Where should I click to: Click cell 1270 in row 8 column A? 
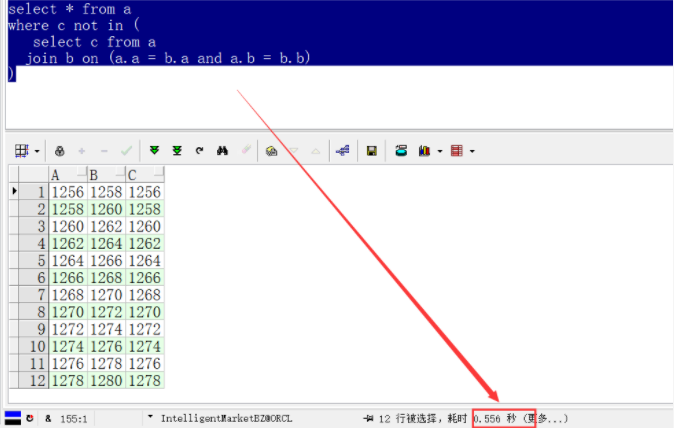[68, 312]
